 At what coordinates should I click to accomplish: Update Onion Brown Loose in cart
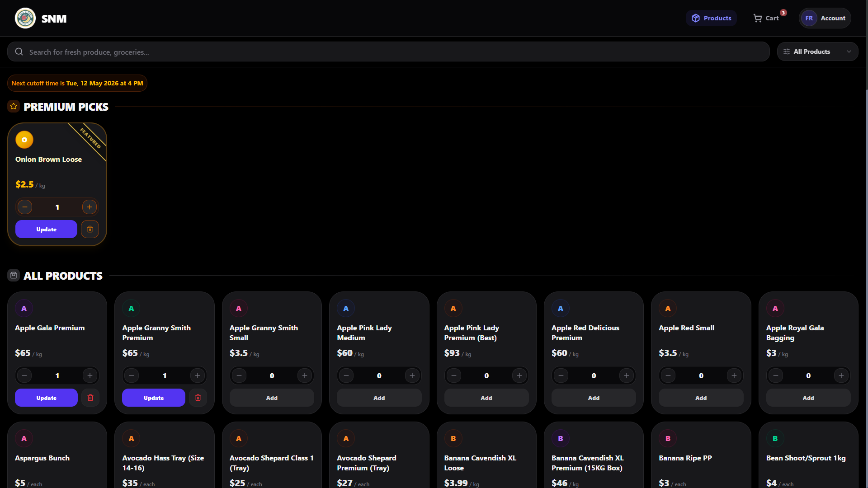(x=46, y=229)
